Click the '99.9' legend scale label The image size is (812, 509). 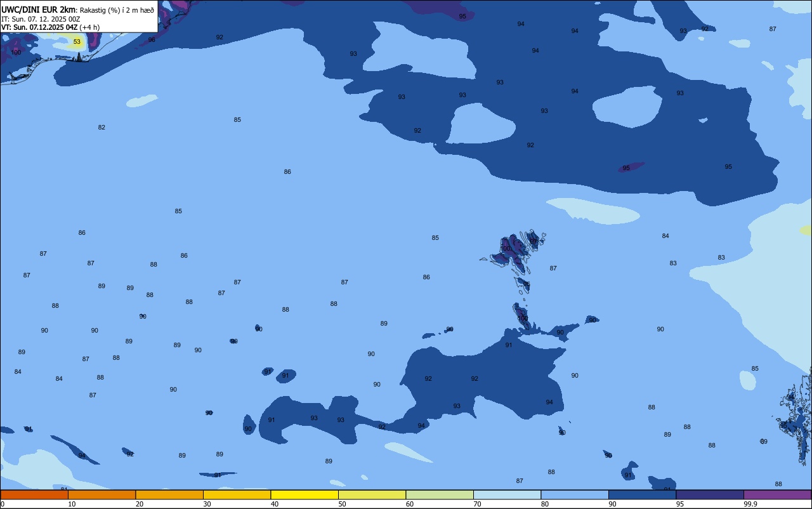[750, 504]
